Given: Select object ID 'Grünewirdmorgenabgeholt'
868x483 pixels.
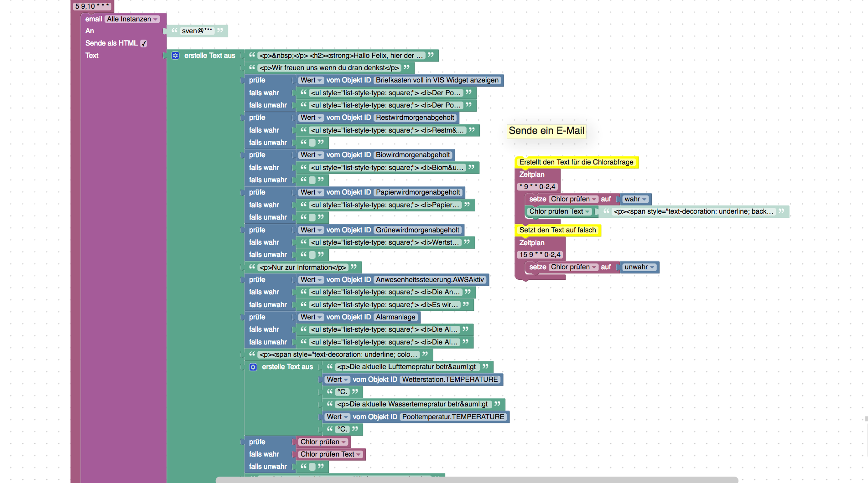Looking at the screenshot, I should pyautogui.click(x=418, y=230).
